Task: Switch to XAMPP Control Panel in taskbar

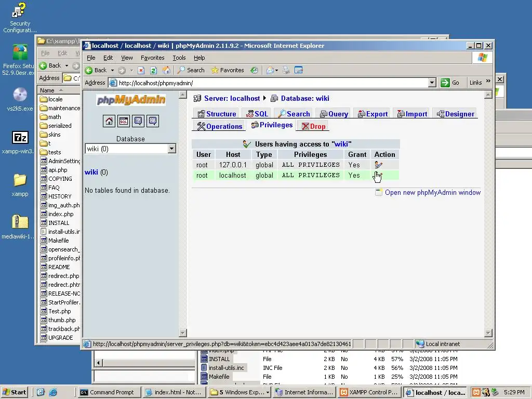Action: click(369, 392)
